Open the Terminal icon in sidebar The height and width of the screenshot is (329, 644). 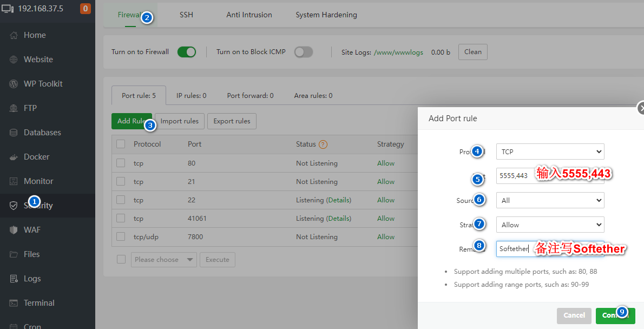[14, 303]
